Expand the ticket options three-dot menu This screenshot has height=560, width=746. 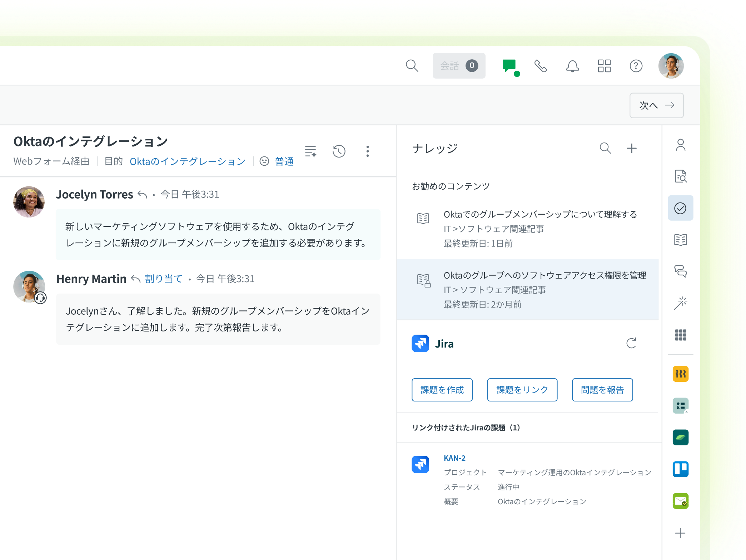(367, 151)
